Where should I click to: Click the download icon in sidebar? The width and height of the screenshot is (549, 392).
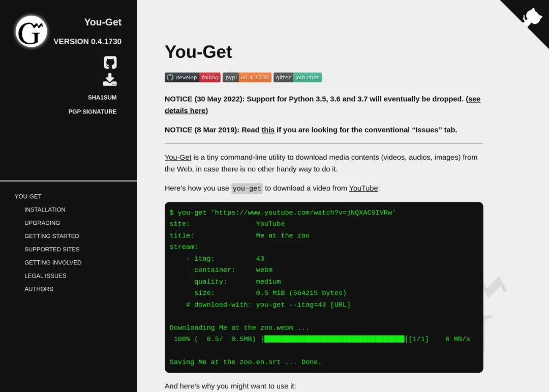click(x=110, y=80)
